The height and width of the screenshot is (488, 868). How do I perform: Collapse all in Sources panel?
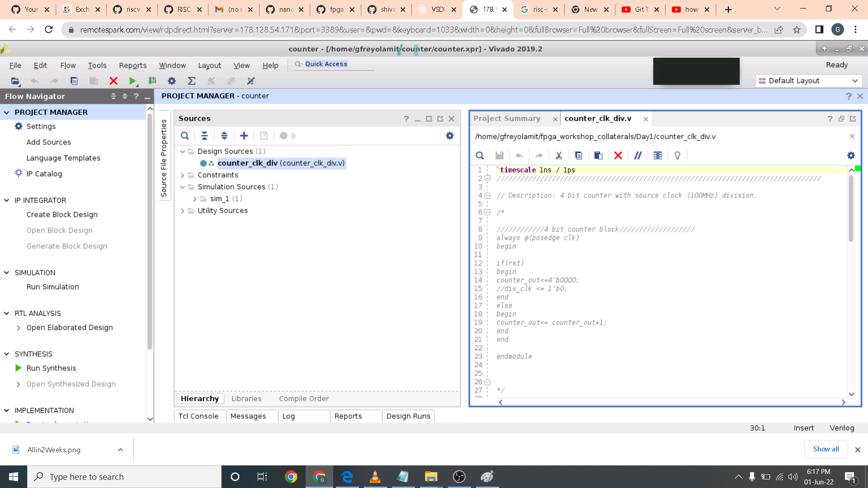pyautogui.click(x=204, y=136)
